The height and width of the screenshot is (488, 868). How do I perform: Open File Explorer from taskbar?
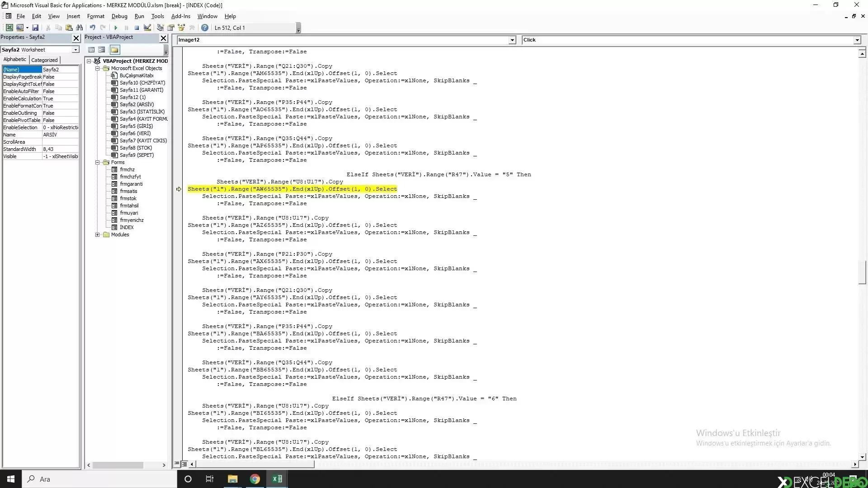point(232,479)
